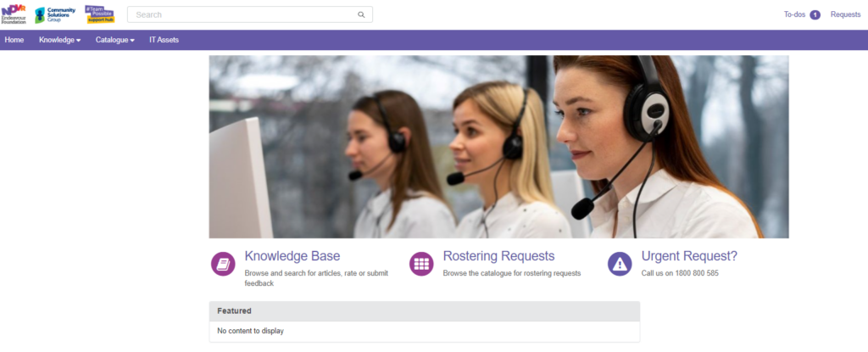Open the To-dos link
The image size is (868, 352).
[x=795, y=14]
